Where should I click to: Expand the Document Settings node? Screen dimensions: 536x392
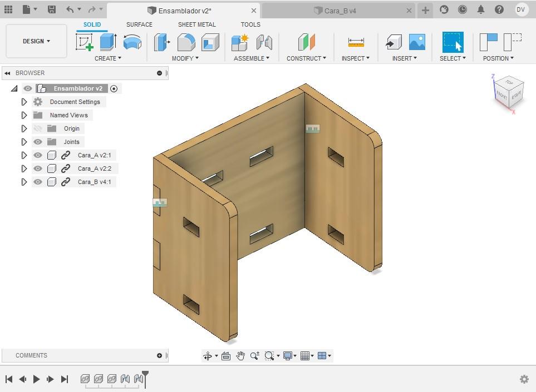click(x=24, y=102)
